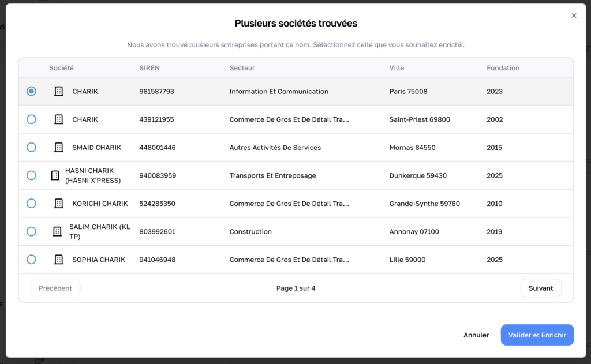Image resolution: width=591 pixels, height=364 pixels.
Task: Click building icon for KORICHI CHARIK
Action: [58, 204]
